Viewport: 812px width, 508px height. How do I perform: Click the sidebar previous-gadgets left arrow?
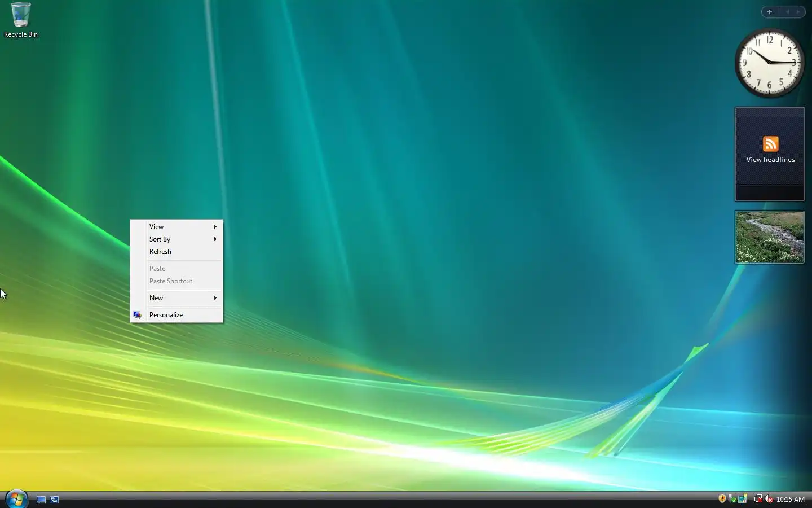(x=787, y=11)
